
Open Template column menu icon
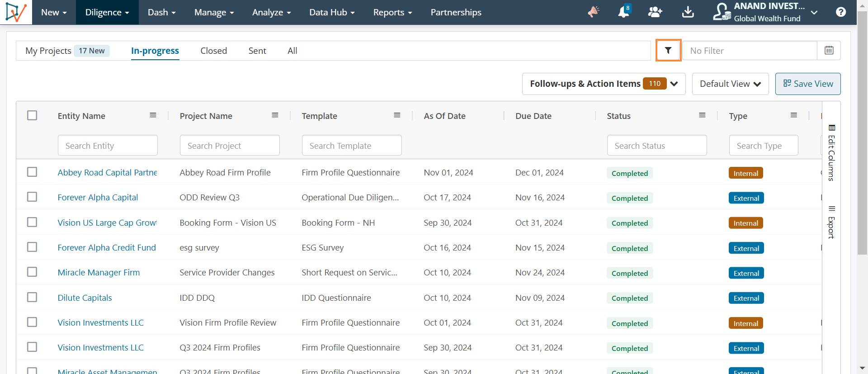(x=397, y=115)
